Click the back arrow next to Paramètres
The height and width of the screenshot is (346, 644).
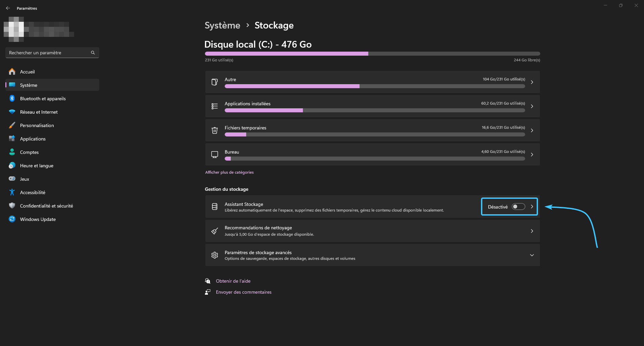8,8
